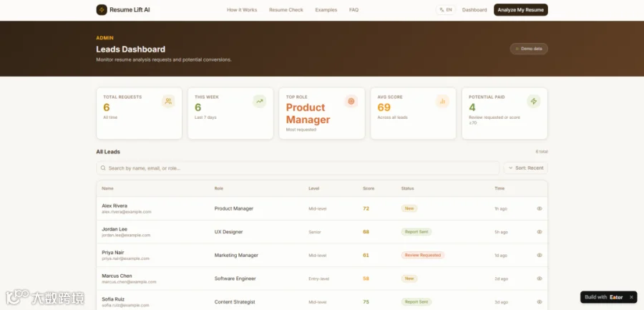
Task: Open the Sort: Recent dropdown
Action: (x=526, y=168)
